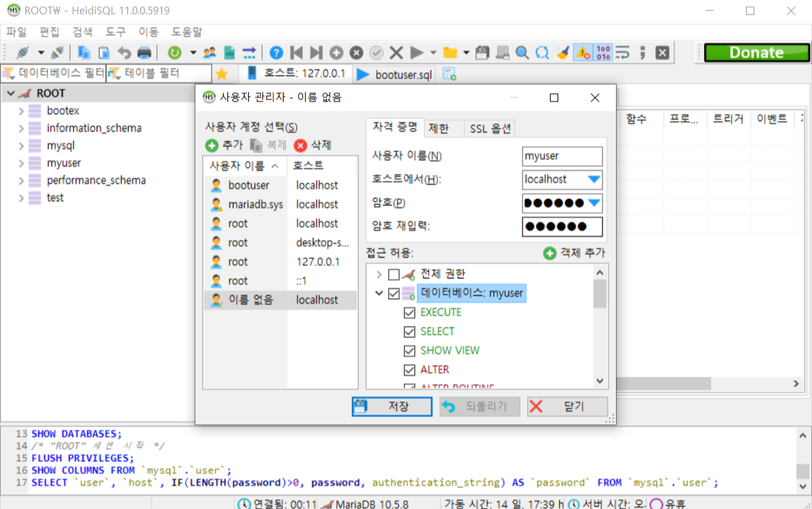Uncheck the 데이터베이스: myuser checkbox
Viewport: 812px width, 509px height.
tap(394, 293)
